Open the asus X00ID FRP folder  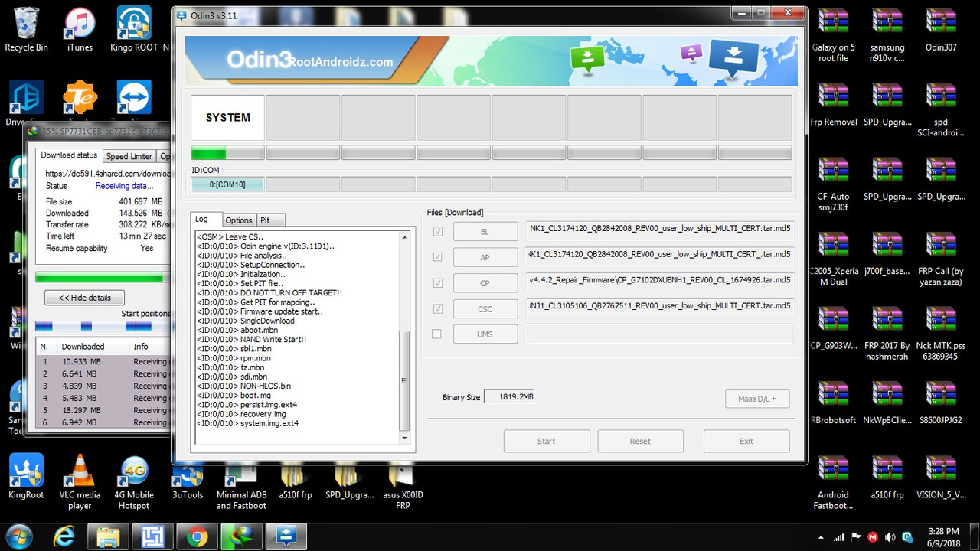coord(403,488)
